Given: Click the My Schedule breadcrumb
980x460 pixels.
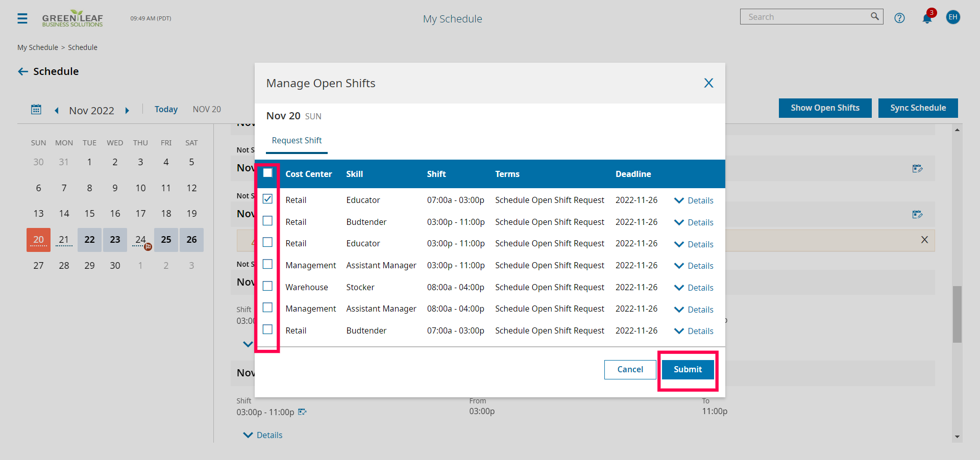Looking at the screenshot, I should point(37,47).
